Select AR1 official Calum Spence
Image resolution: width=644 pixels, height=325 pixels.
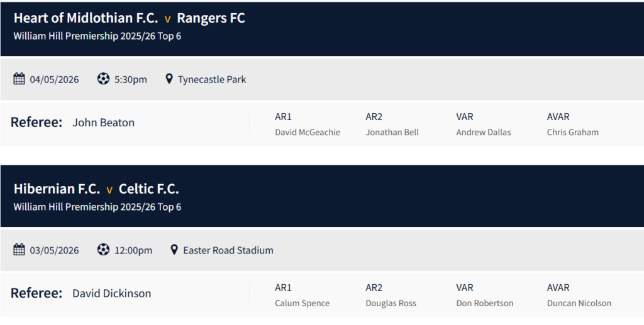pyautogui.click(x=302, y=304)
